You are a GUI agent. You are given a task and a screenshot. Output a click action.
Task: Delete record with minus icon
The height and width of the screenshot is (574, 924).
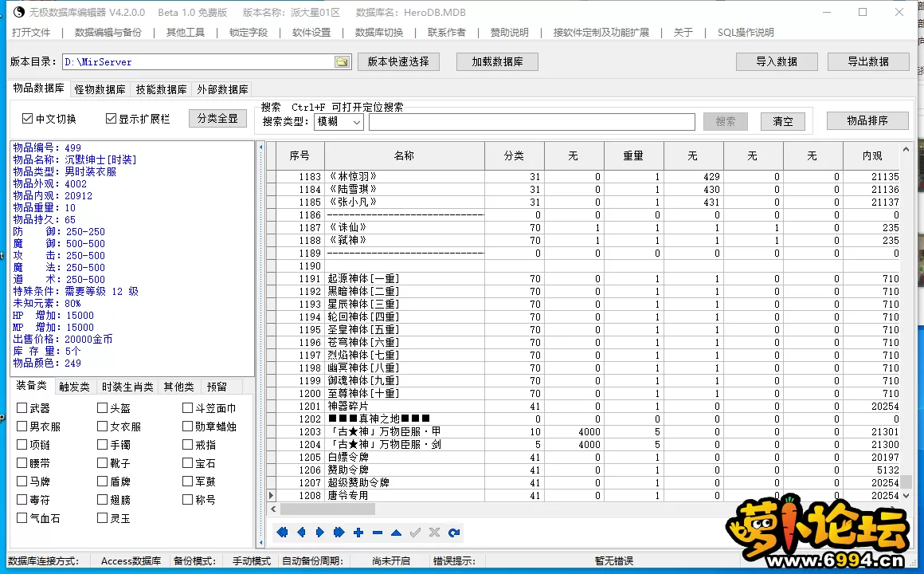click(377, 533)
